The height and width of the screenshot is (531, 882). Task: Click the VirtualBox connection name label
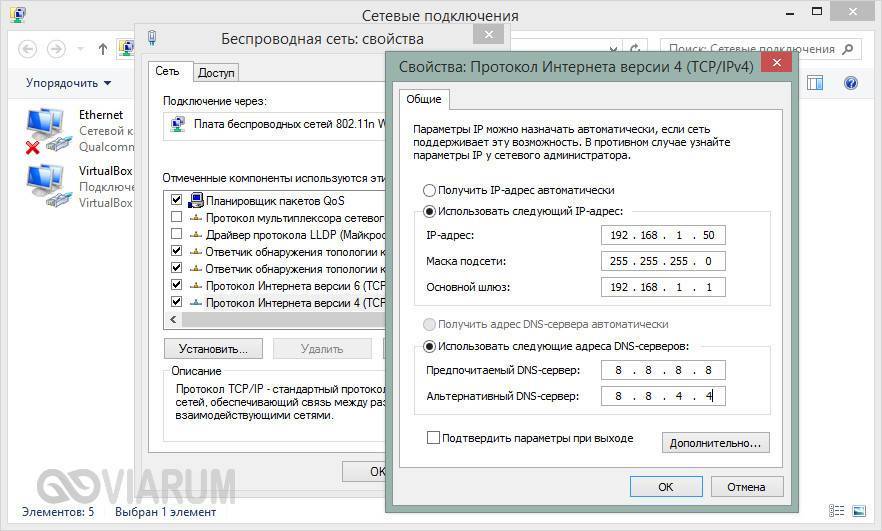coord(105,170)
